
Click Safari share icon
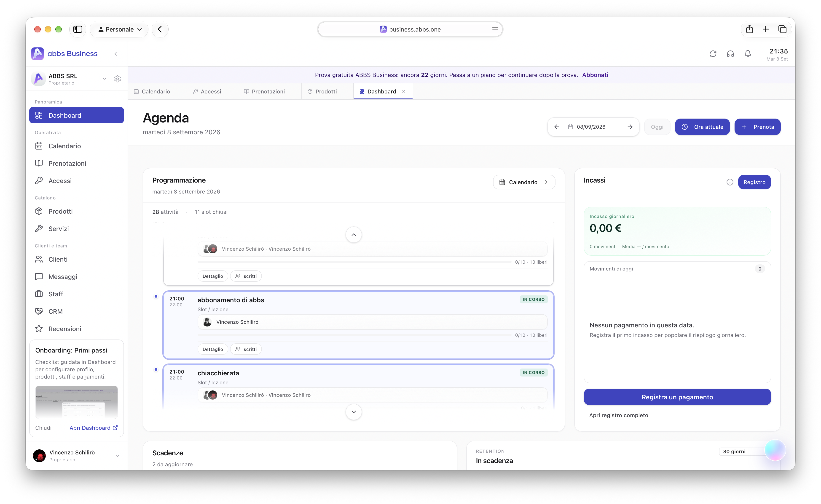(x=750, y=29)
